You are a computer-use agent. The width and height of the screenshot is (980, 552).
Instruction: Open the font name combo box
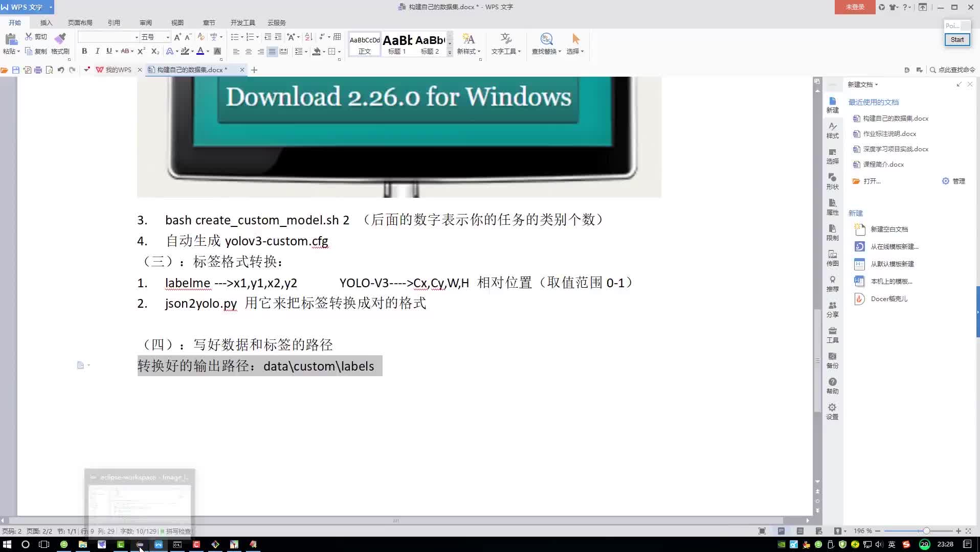point(108,37)
